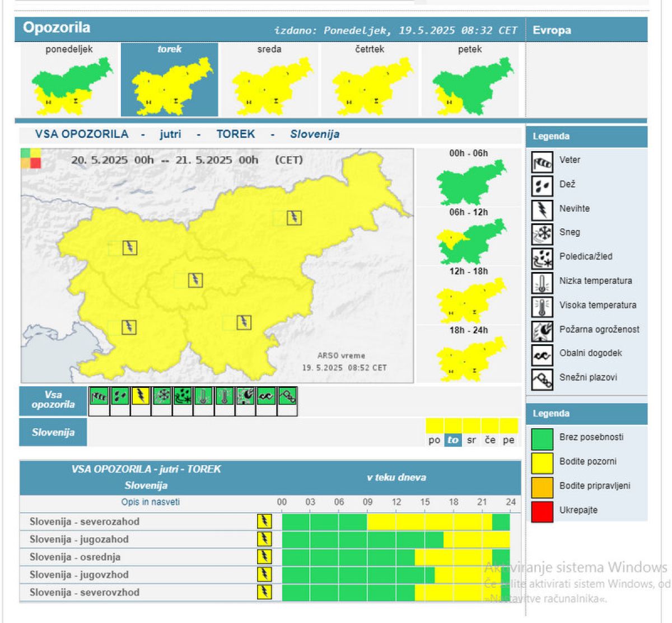Select the wind warning filter icon
672x623 pixels.
click(x=99, y=396)
